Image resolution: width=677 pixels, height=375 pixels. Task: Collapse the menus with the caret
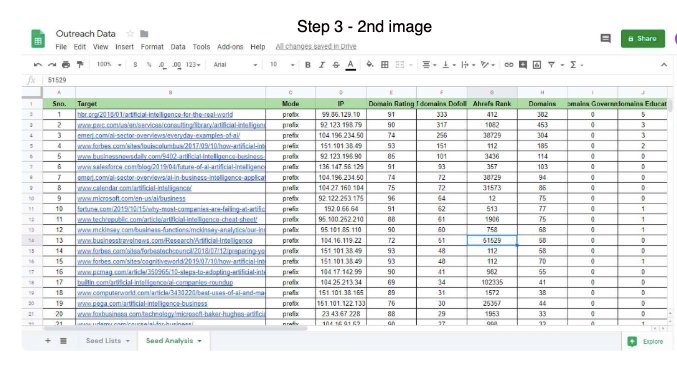(664, 65)
